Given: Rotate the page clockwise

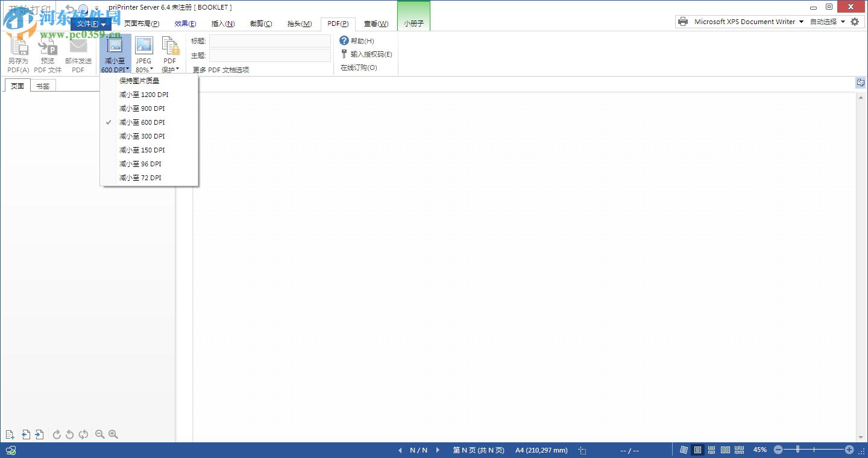Looking at the screenshot, I should pos(57,434).
